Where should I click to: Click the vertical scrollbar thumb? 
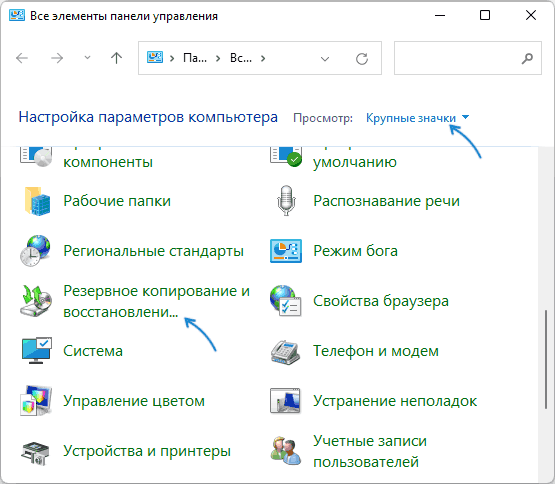pos(546,359)
